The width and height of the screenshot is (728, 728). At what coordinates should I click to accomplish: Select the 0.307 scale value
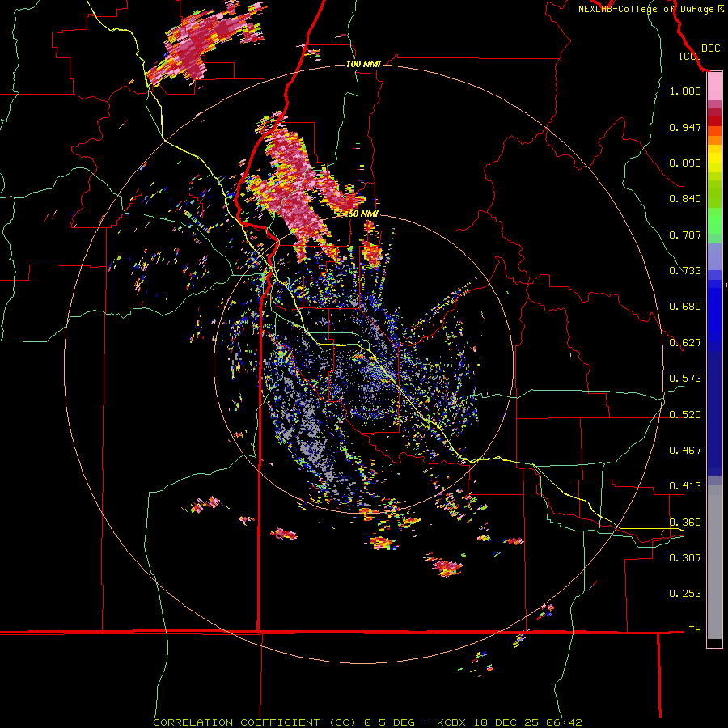point(685,557)
